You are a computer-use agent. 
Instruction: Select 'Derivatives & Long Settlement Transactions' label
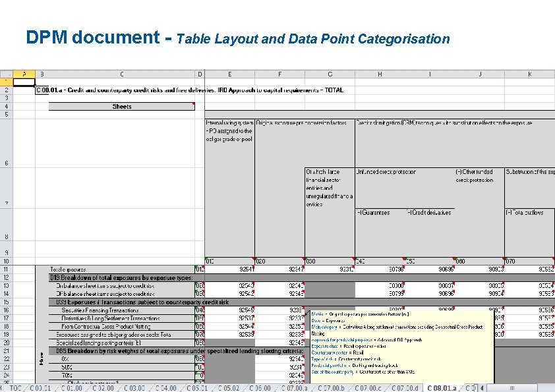point(122,318)
